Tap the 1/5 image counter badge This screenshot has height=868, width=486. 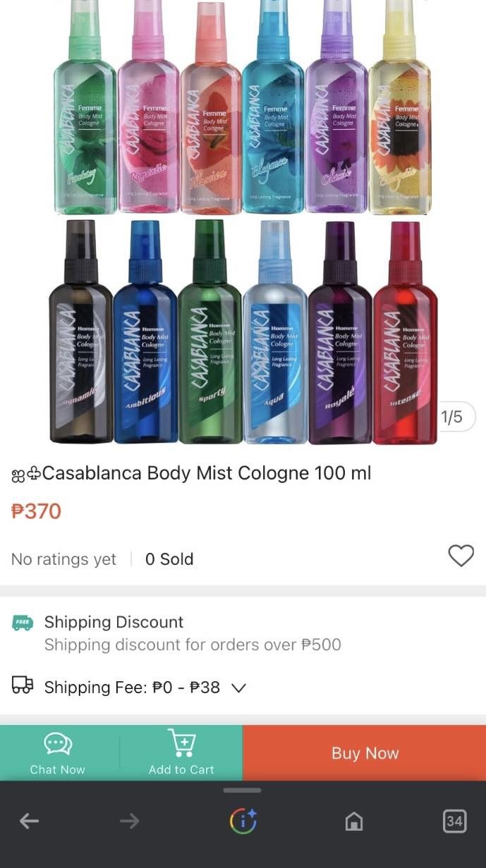(x=451, y=417)
